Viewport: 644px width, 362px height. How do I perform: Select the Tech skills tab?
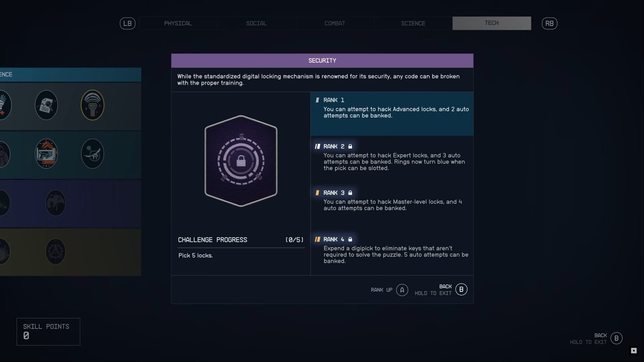click(x=492, y=23)
